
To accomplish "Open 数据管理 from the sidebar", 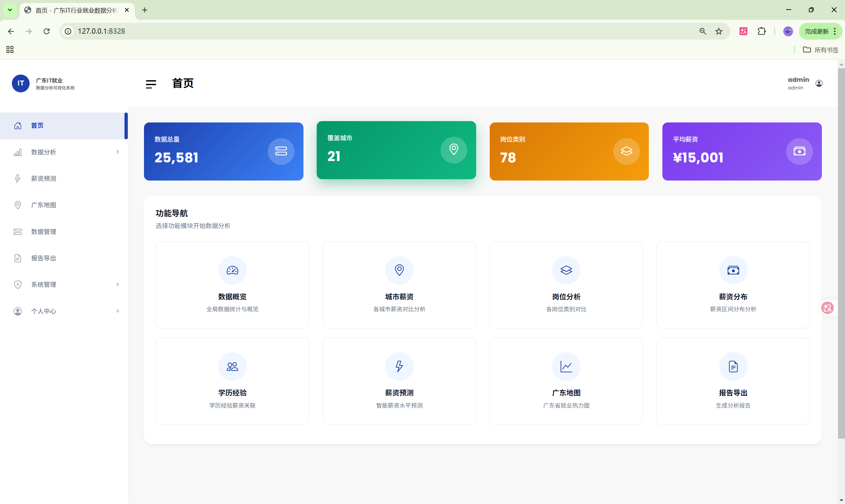I will [44, 232].
